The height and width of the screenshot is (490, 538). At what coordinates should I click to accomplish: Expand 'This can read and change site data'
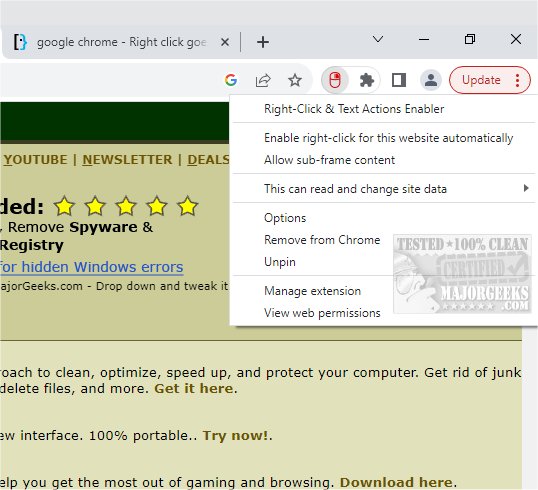pos(384,189)
